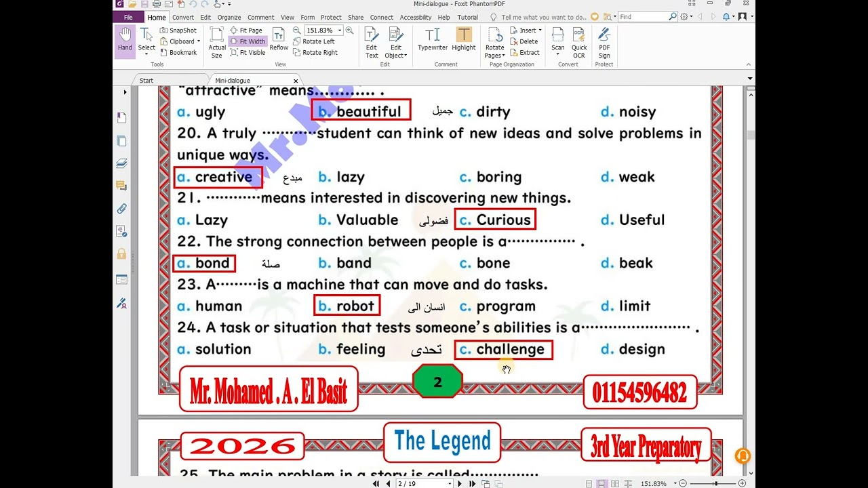Open the Layers panel in sidebar

tap(122, 163)
